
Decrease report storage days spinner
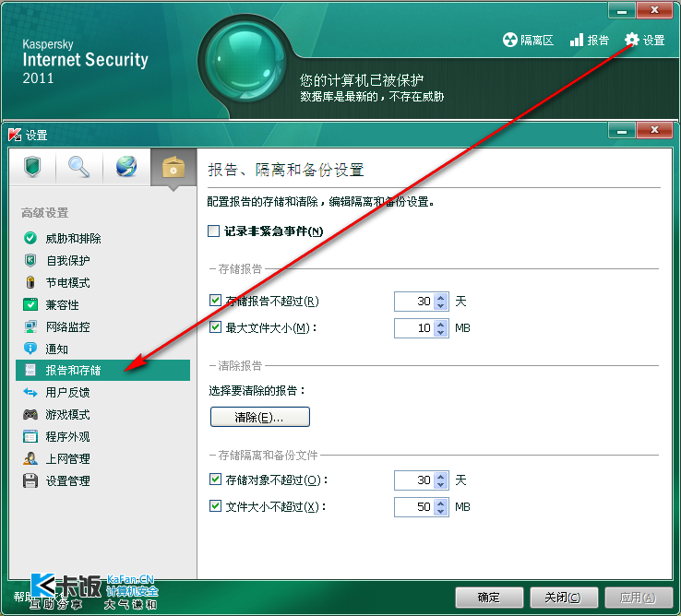pyautogui.click(x=441, y=305)
